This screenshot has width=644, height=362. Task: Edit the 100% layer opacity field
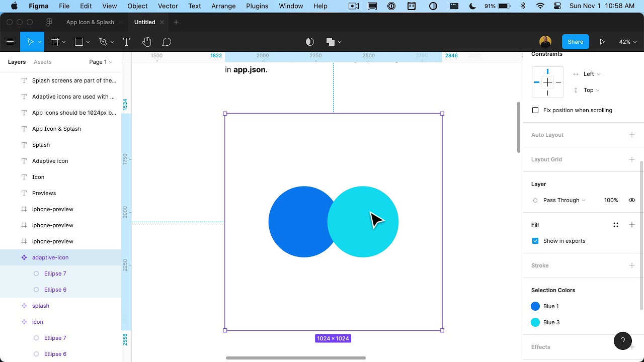(x=611, y=200)
